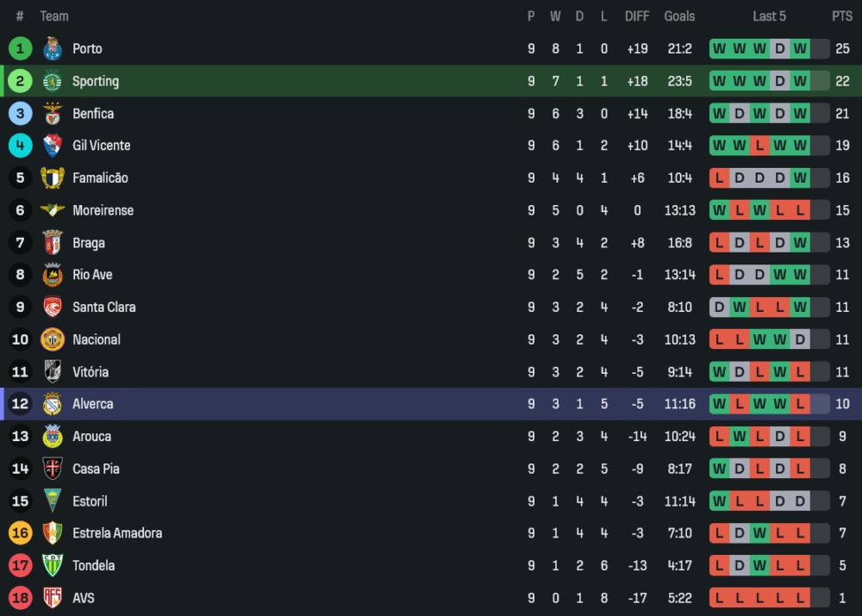Click the Porto club crest icon

pyautogui.click(x=53, y=48)
